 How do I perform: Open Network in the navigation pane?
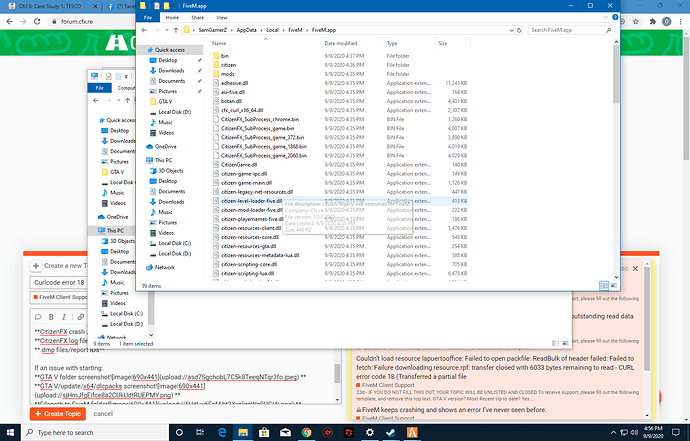coord(164,267)
